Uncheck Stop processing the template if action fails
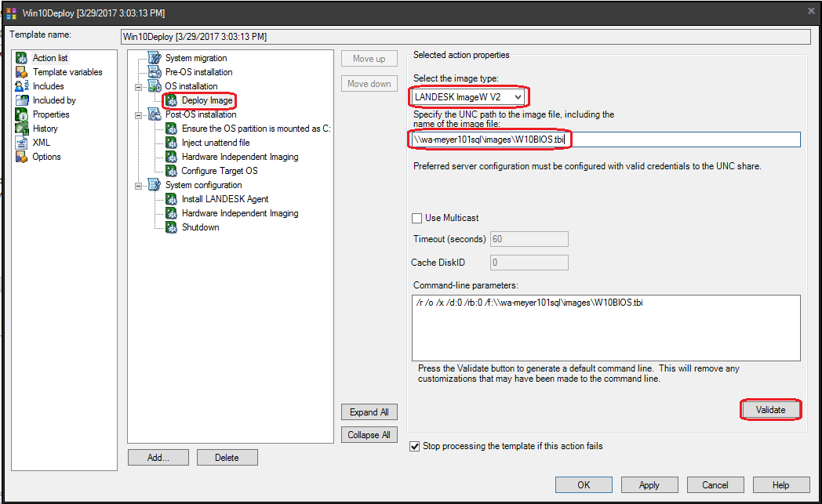 coord(415,447)
